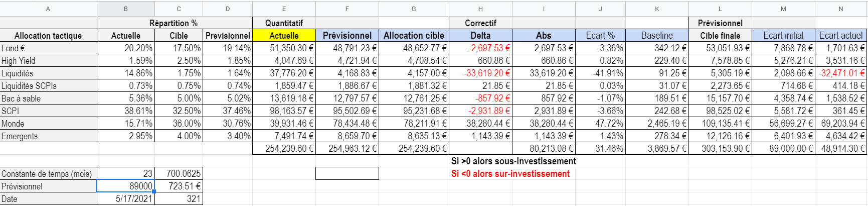Click the Cible finale total 303,153.90 €

tap(720, 148)
